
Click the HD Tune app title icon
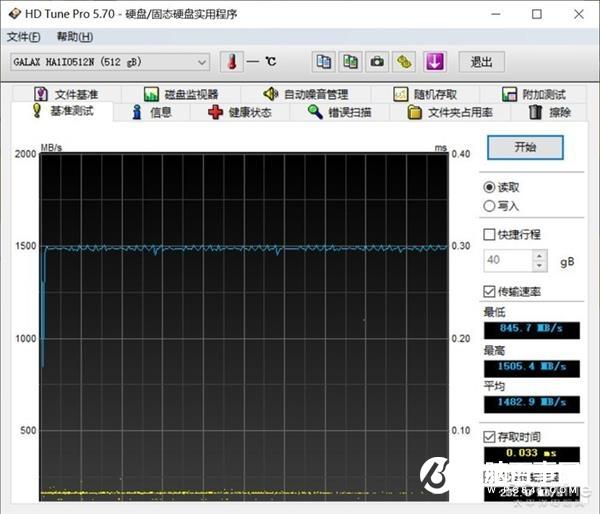(x=15, y=14)
